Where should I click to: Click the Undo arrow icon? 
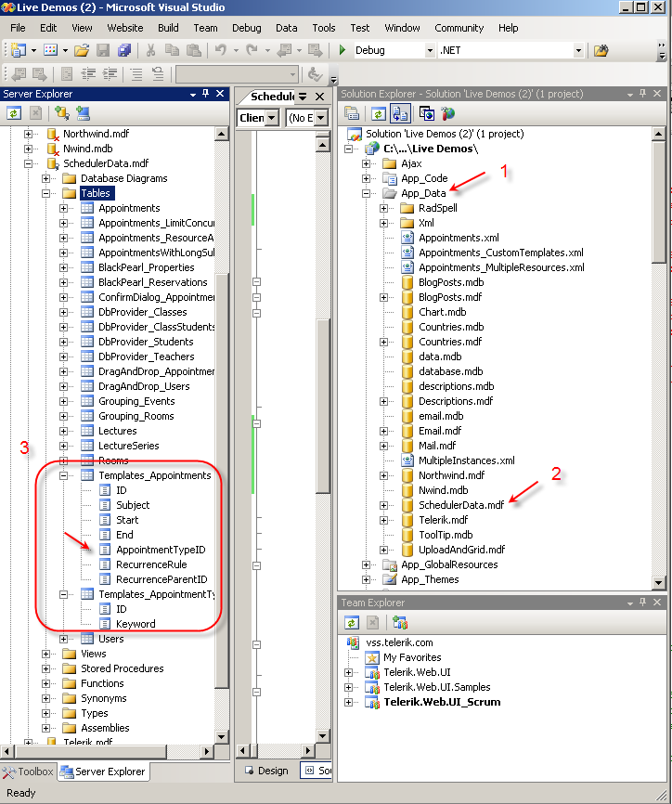tap(220, 50)
